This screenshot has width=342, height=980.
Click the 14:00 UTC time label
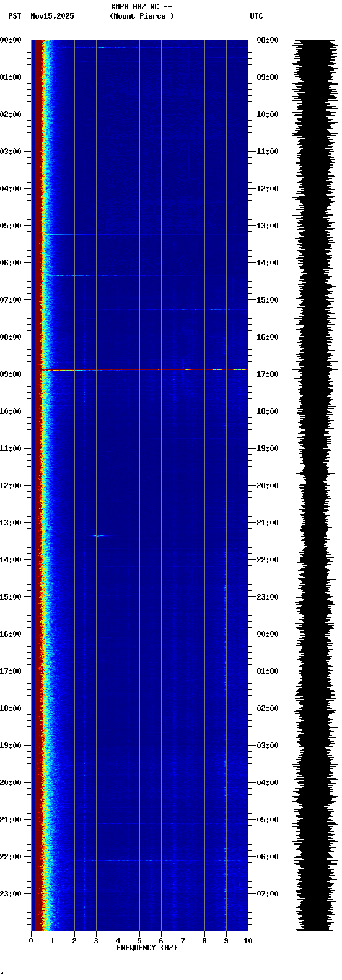[x=268, y=263]
